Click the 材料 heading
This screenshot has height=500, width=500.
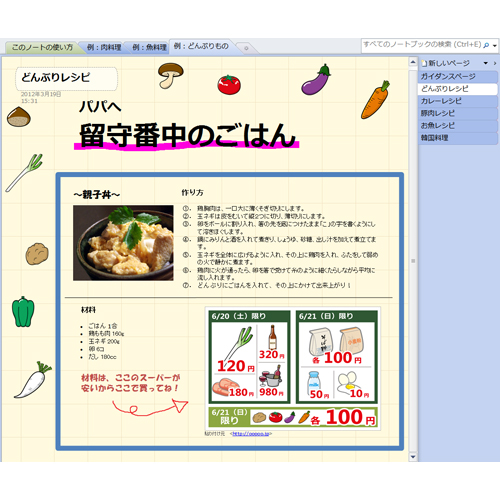coord(88,310)
